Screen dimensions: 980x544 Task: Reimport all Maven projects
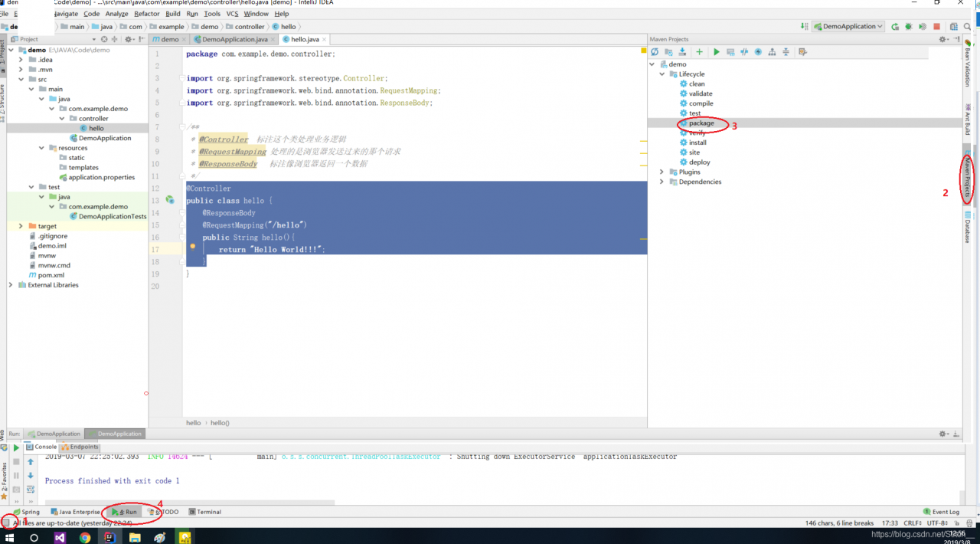[x=655, y=52]
